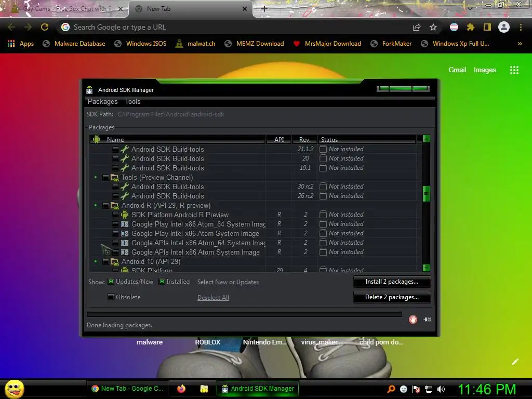Open the ForkMaker bookmark
This screenshot has height=399, width=532.
[391, 44]
